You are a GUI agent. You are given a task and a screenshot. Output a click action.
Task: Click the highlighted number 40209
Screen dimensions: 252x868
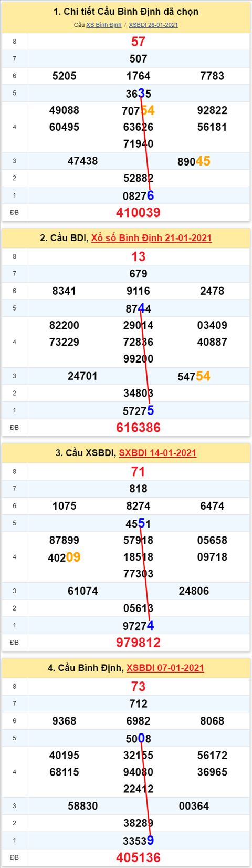[64, 557]
